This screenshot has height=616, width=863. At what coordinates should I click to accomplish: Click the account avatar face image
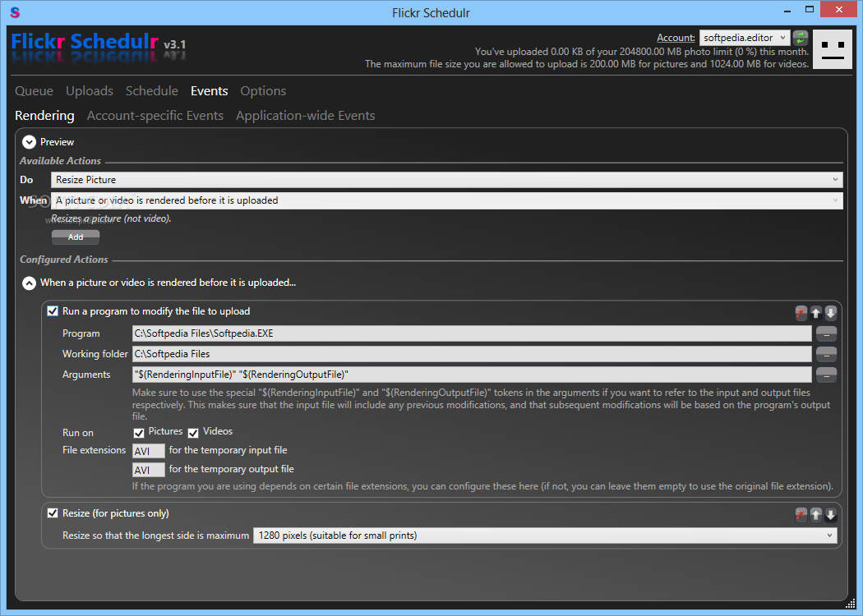[x=832, y=49]
